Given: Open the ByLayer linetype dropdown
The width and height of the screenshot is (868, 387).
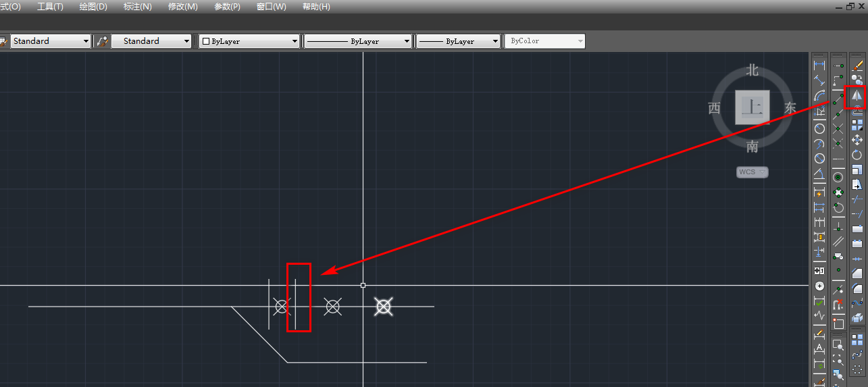Looking at the screenshot, I should pos(358,41).
